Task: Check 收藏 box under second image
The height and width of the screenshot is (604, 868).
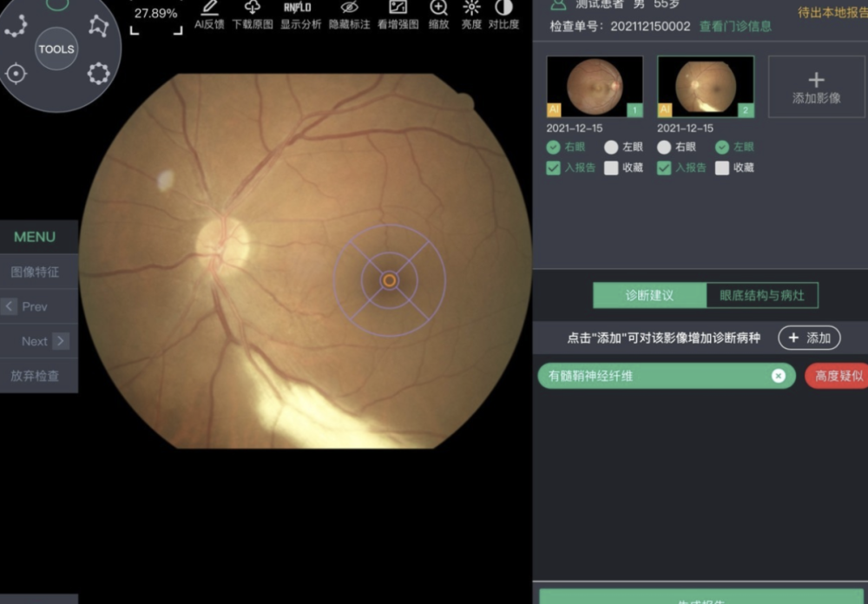Action: [x=722, y=168]
